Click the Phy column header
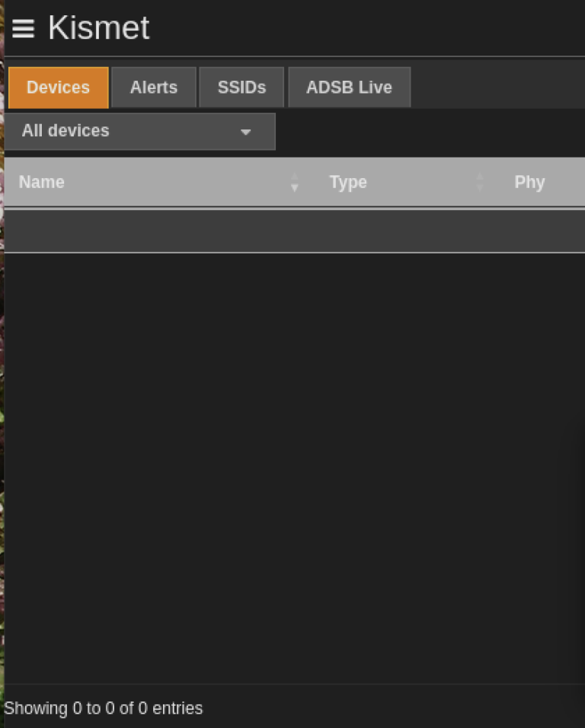Screen dimensions: 585x728 coord(529,182)
